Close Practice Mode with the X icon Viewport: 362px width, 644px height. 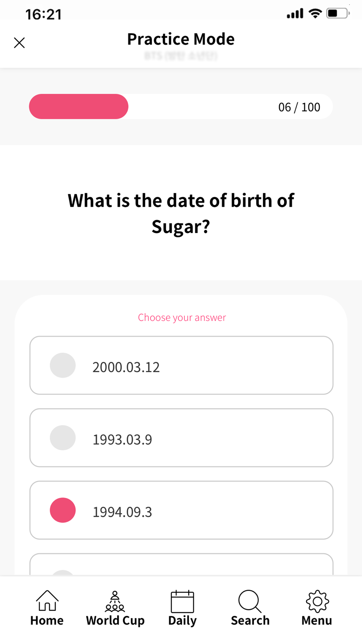(19, 43)
